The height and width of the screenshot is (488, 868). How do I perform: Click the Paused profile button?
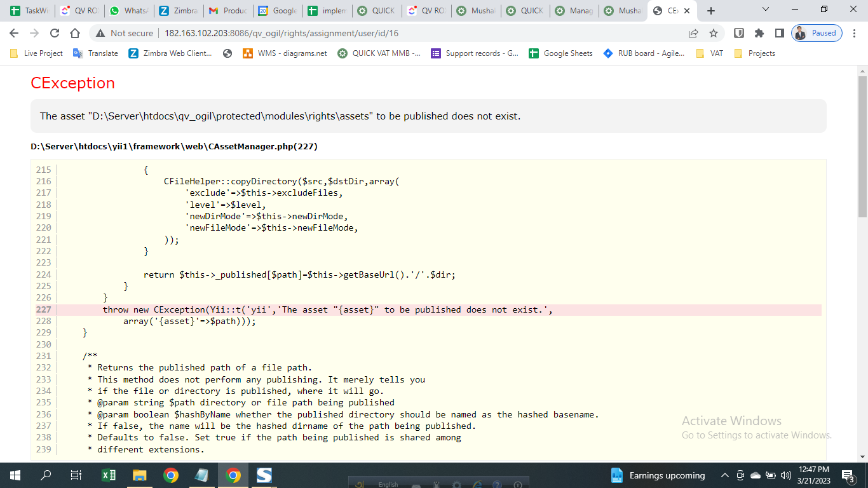click(817, 33)
